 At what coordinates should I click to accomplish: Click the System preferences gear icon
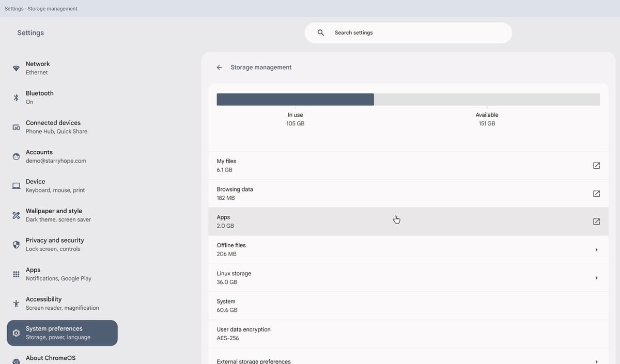[x=16, y=333]
